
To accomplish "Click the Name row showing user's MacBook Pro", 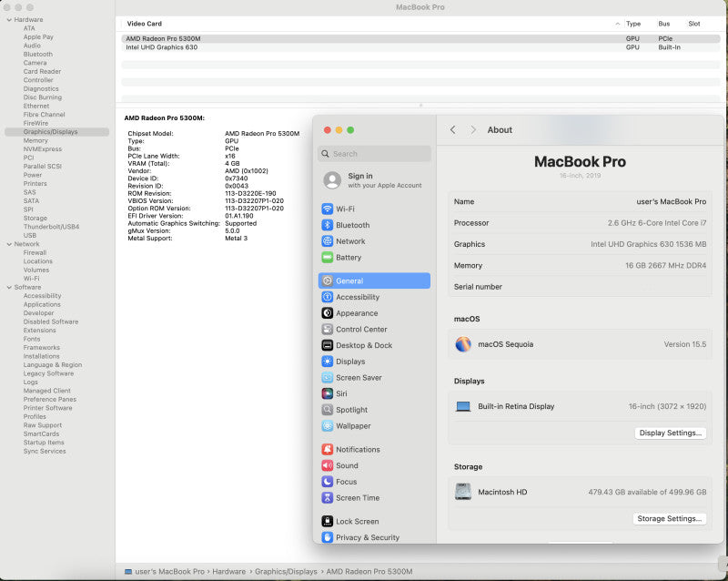I will 580,202.
